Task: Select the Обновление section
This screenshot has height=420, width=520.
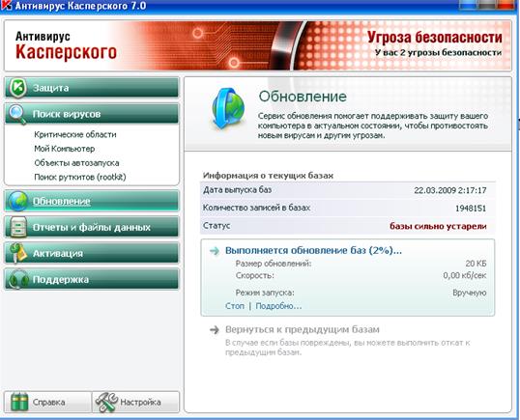Action: pyautogui.click(x=92, y=201)
